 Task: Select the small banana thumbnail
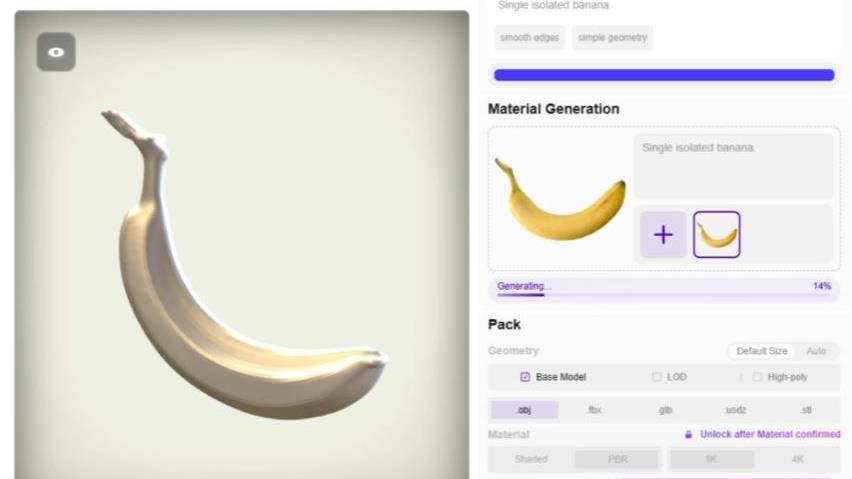pyautogui.click(x=717, y=235)
